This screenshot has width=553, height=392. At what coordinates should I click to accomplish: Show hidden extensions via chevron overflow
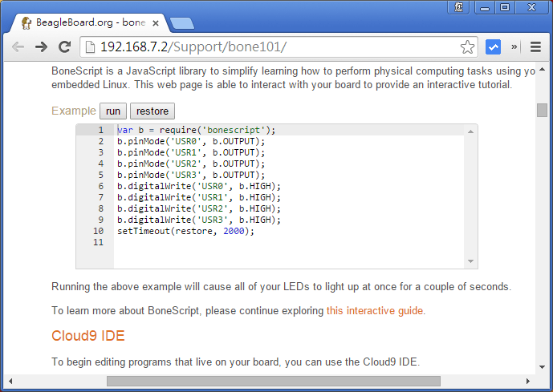point(514,46)
